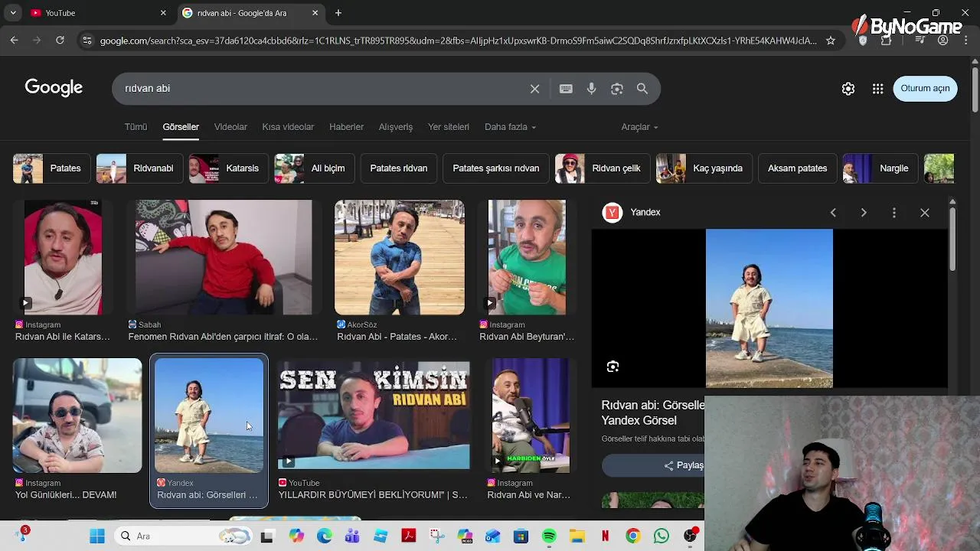
Task: Open the large preview image in side panel
Action: [x=769, y=308]
